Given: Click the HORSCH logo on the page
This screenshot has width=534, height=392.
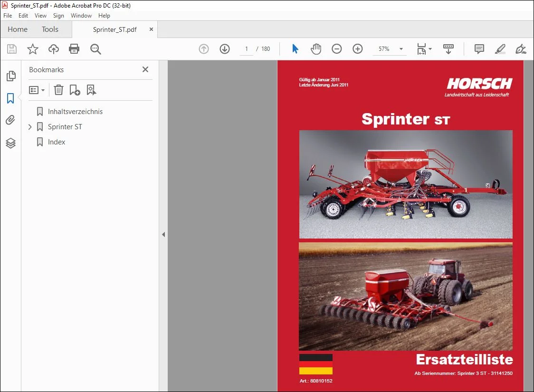Looking at the screenshot, I should pos(479,84).
